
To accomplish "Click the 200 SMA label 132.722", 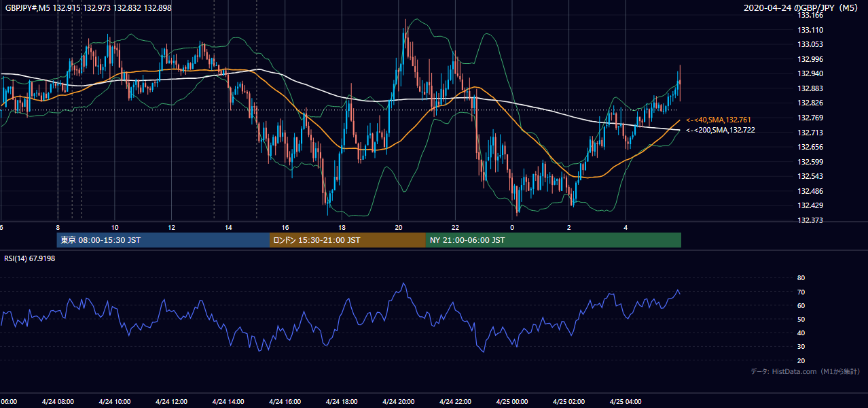I will tap(720, 130).
